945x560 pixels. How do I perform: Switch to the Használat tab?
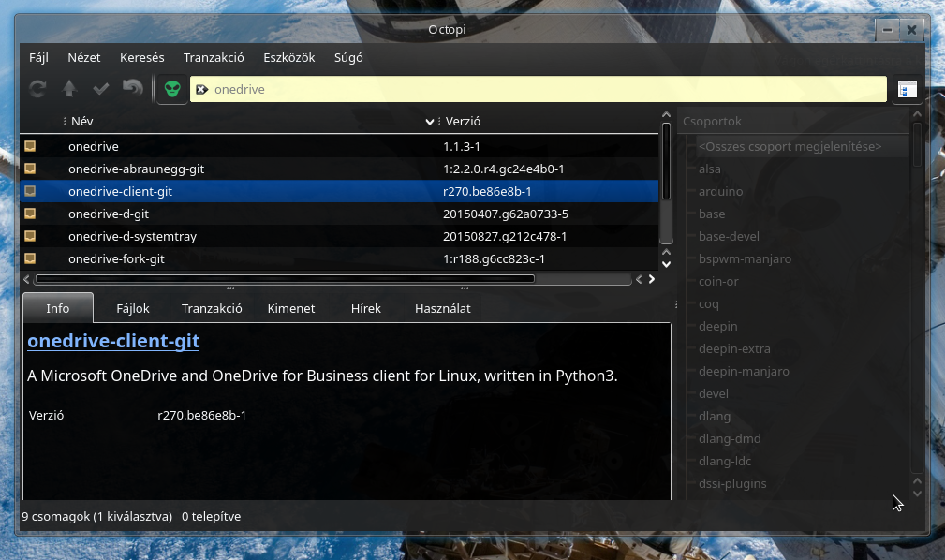[442, 308]
